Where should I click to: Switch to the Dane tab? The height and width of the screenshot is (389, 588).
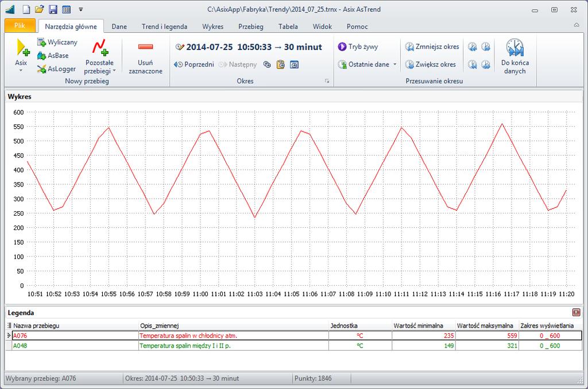(119, 26)
